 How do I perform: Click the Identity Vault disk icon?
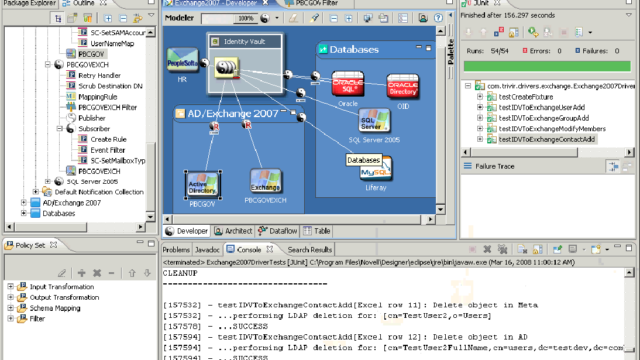pos(227,68)
